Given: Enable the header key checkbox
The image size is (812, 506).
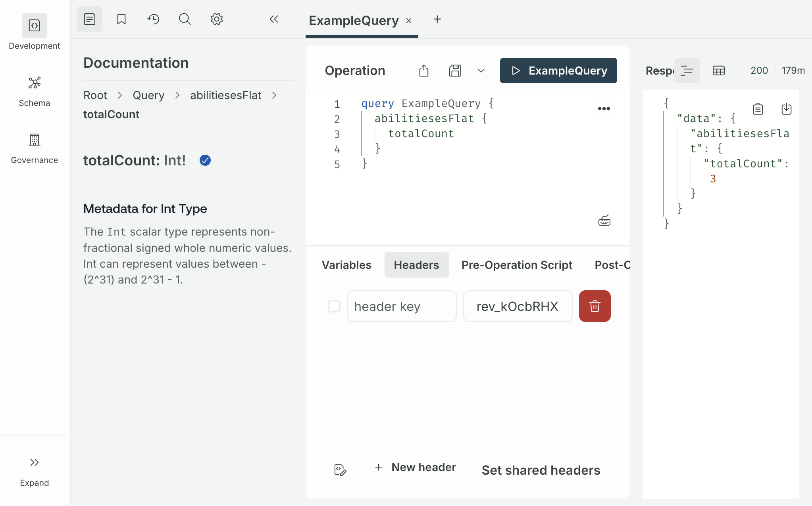Looking at the screenshot, I should tap(334, 306).
